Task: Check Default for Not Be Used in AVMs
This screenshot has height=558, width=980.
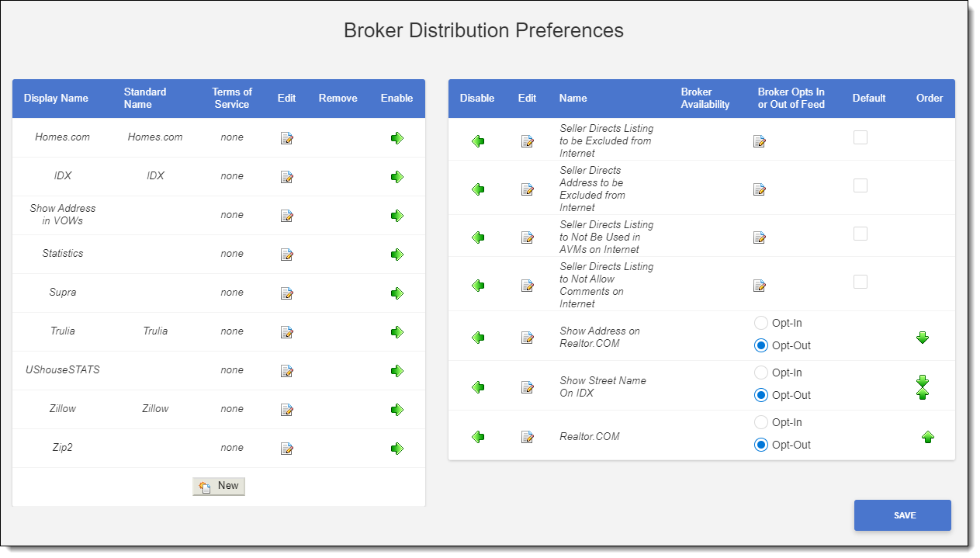Action: [x=861, y=234]
